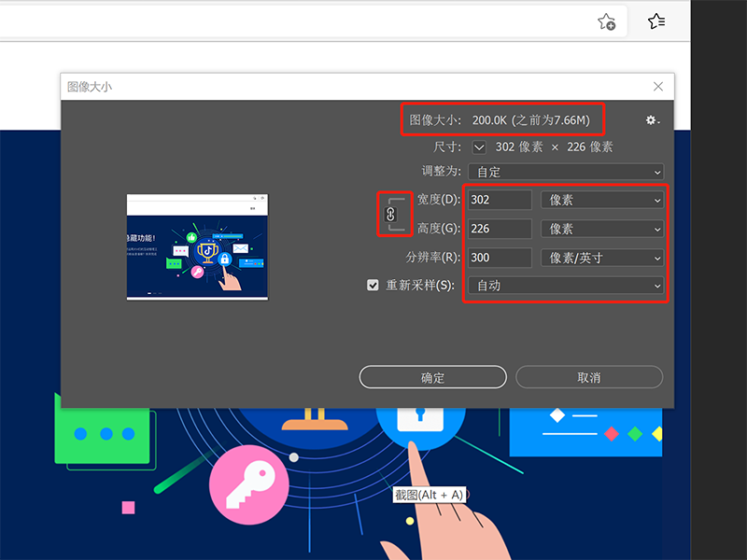Image resolution: width=747 pixels, height=560 pixels.
Task: Open the 宽度 unit dropdown
Action: tap(602, 200)
